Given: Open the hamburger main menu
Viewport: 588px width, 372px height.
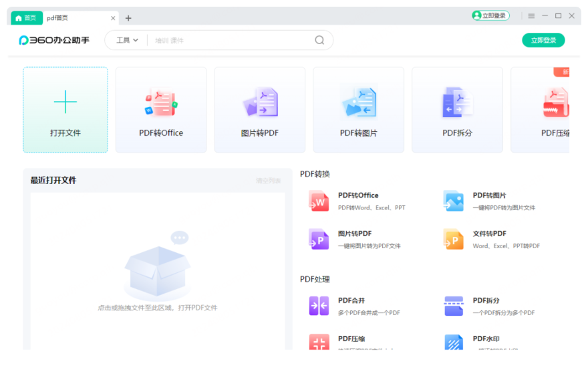Looking at the screenshot, I should [x=531, y=16].
